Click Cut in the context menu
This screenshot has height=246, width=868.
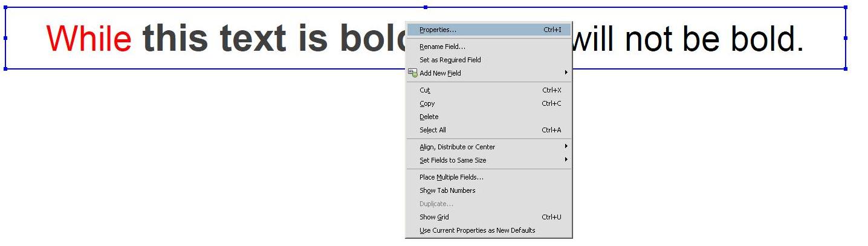coord(425,90)
